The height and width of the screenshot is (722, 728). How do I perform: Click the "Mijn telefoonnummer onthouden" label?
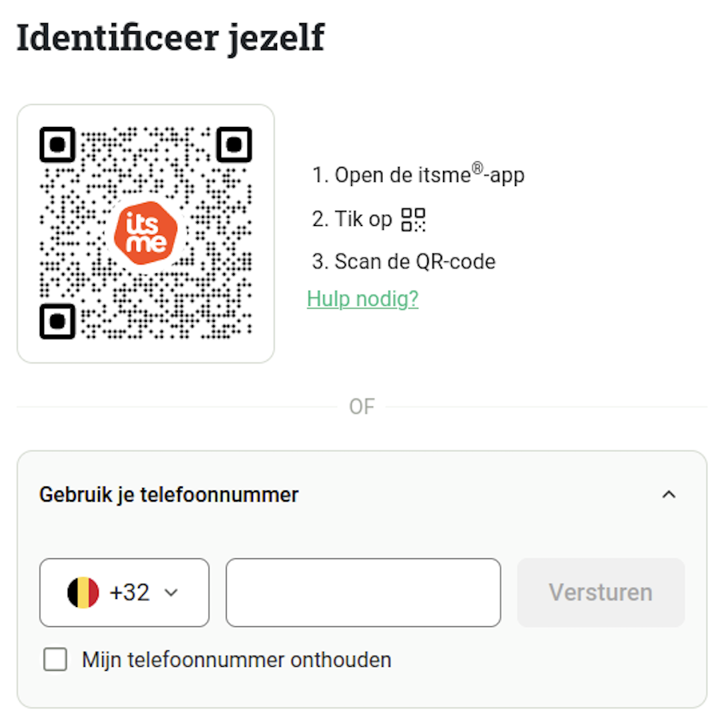click(237, 661)
